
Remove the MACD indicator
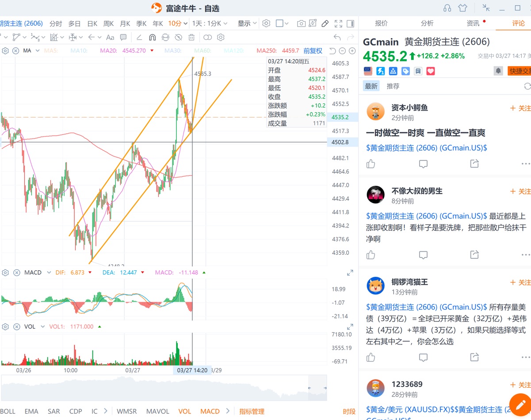point(16,272)
